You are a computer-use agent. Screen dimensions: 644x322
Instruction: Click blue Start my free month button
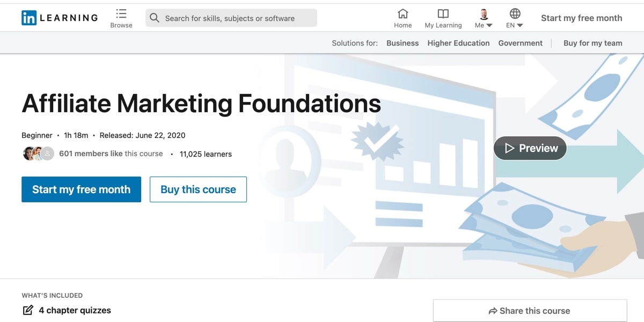coord(81,189)
